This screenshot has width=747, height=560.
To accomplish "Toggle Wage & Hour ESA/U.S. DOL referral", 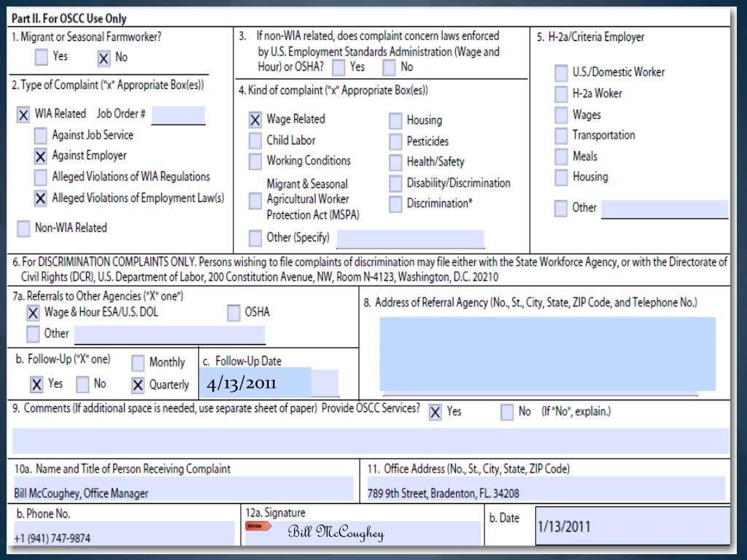I will [33, 314].
